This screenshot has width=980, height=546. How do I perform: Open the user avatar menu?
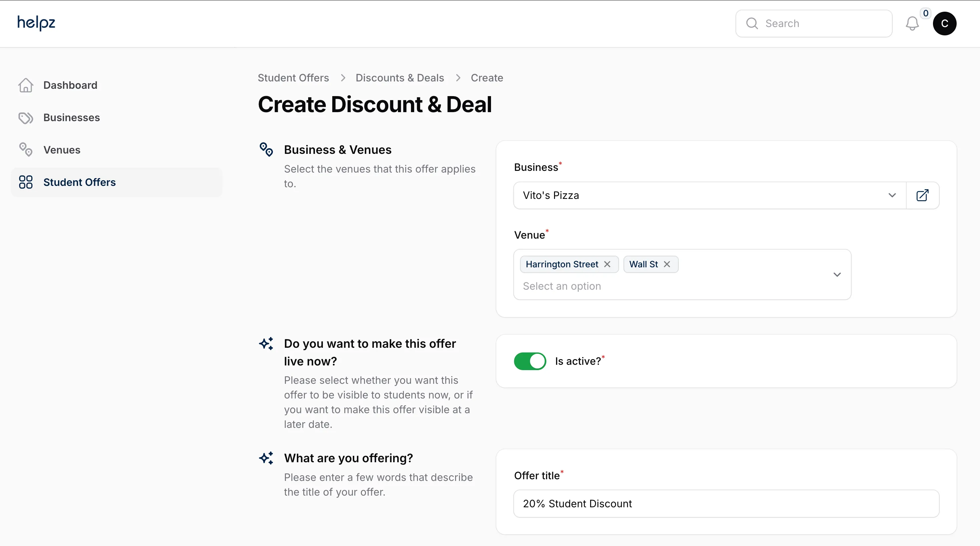(944, 24)
